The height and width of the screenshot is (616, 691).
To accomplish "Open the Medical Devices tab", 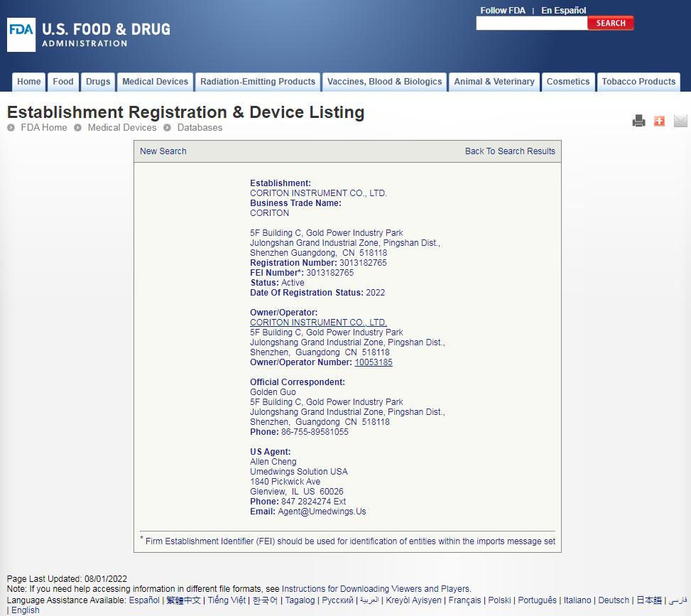I will [x=155, y=82].
